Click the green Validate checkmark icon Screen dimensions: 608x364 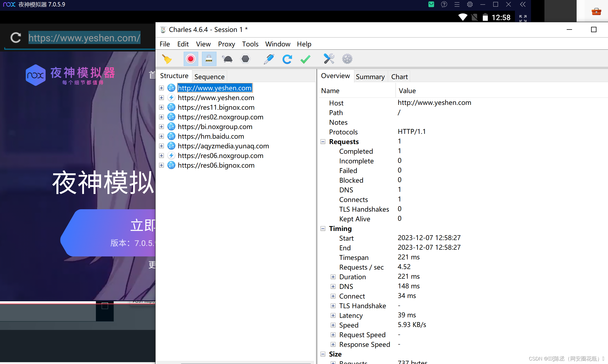[305, 59]
